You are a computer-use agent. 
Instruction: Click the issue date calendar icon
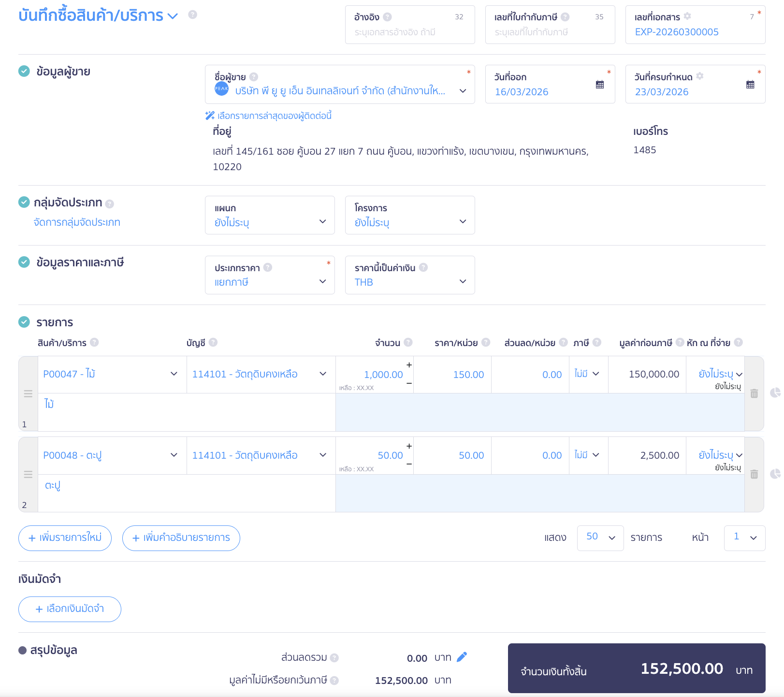point(599,85)
